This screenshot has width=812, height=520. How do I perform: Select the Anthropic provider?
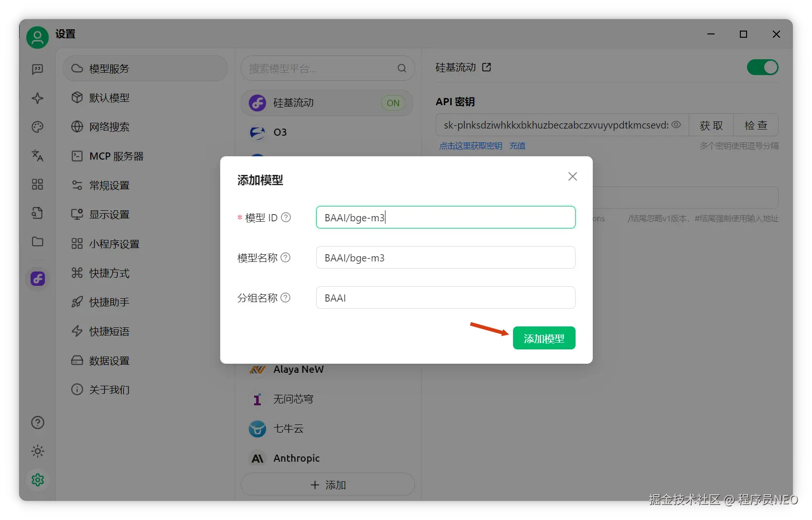click(x=327, y=458)
